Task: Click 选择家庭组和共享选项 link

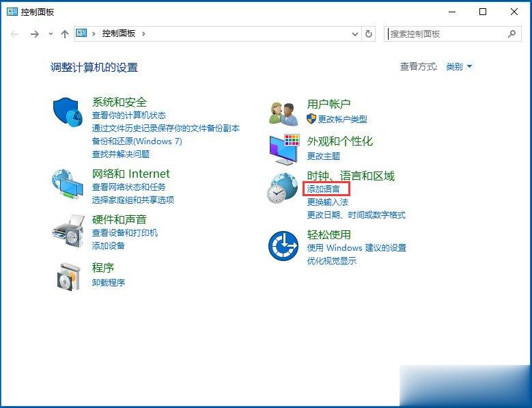Action: pos(133,200)
